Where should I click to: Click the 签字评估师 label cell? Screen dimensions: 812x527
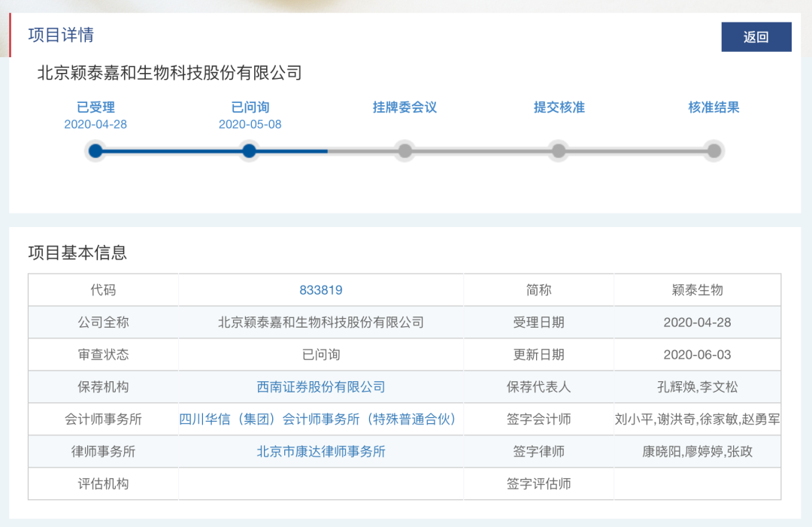point(538,483)
